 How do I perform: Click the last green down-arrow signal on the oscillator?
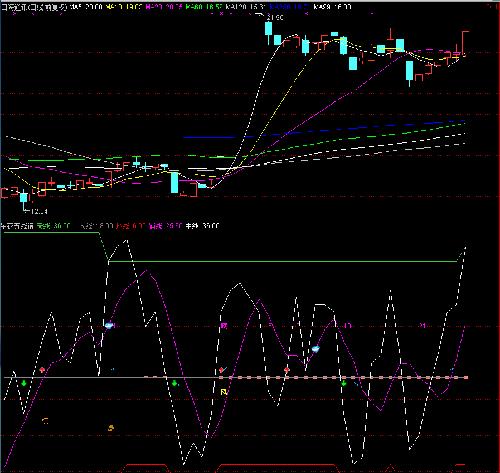(344, 384)
